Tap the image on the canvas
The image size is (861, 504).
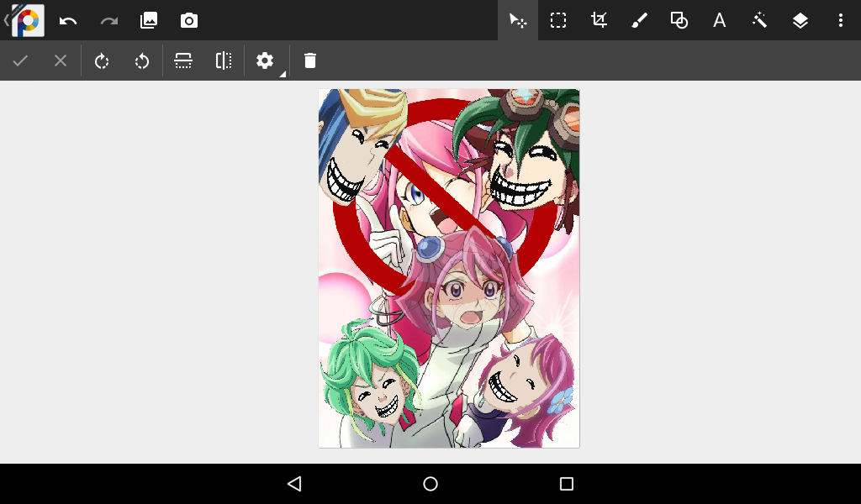449,269
